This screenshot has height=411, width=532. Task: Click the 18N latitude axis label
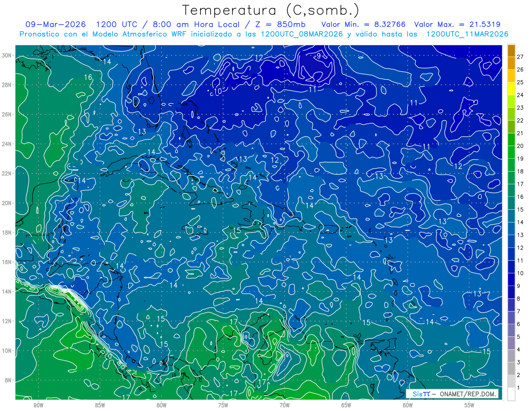point(7,232)
